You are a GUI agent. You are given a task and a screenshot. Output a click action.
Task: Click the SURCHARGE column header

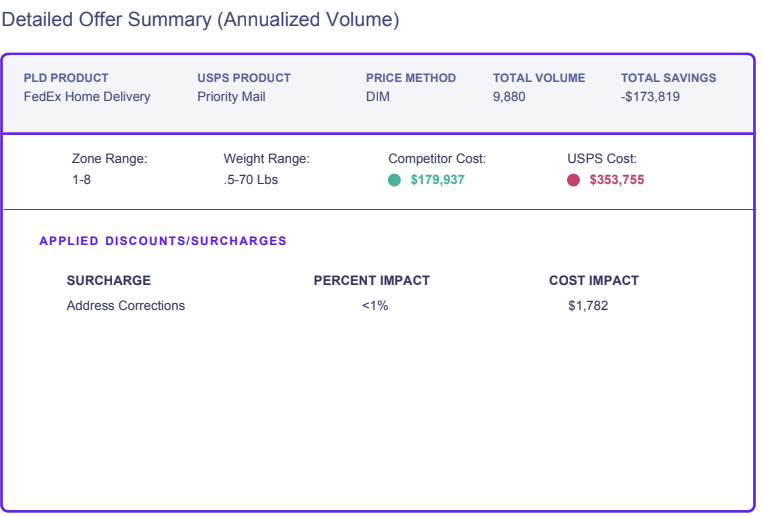(x=109, y=280)
